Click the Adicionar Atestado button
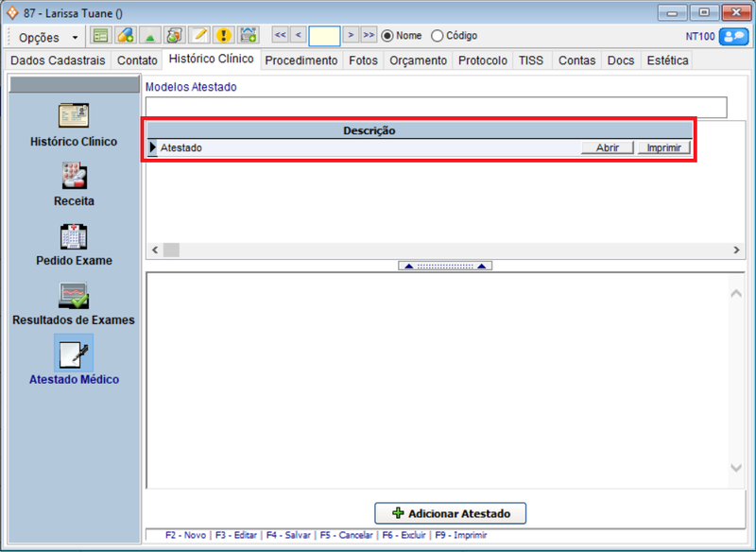This screenshot has width=756, height=552. click(x=450, y=513)
